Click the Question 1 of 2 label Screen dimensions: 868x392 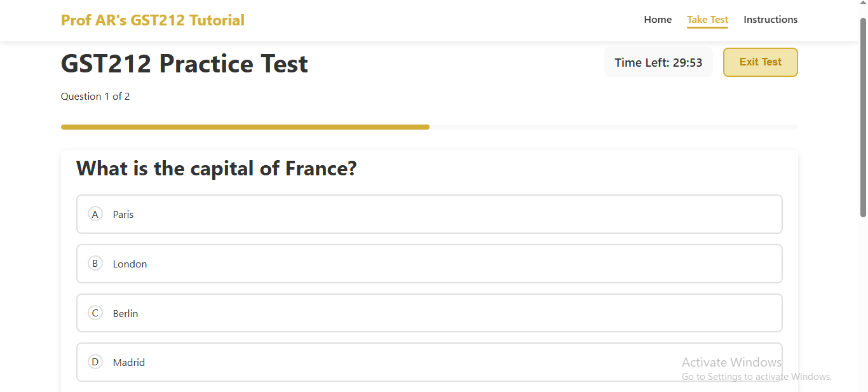click(95, 97)
